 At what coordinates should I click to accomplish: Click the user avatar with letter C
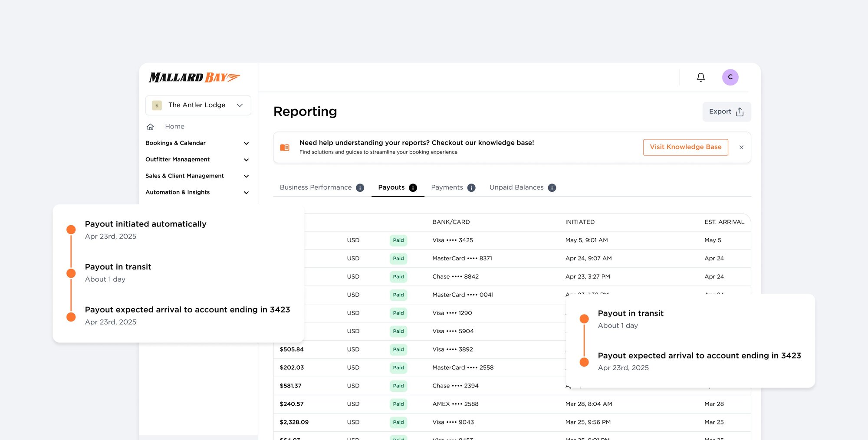tap(730, 77)
